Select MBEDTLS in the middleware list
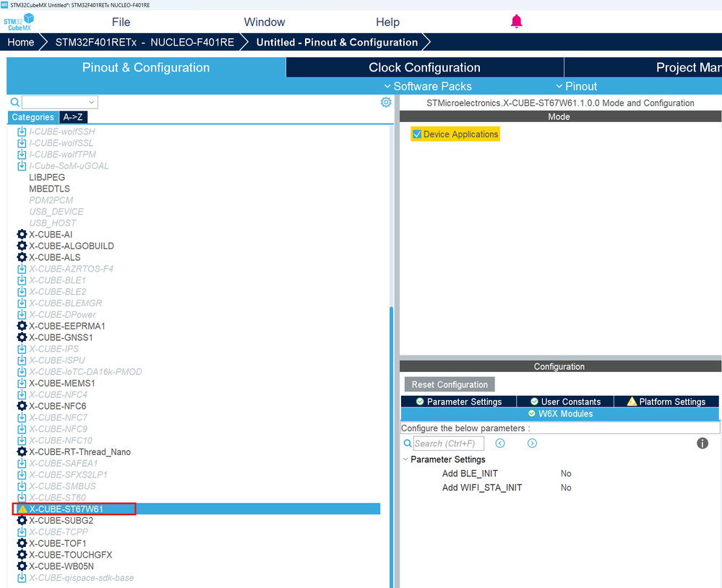The image size is (722, 588). (x=49, y=189)
